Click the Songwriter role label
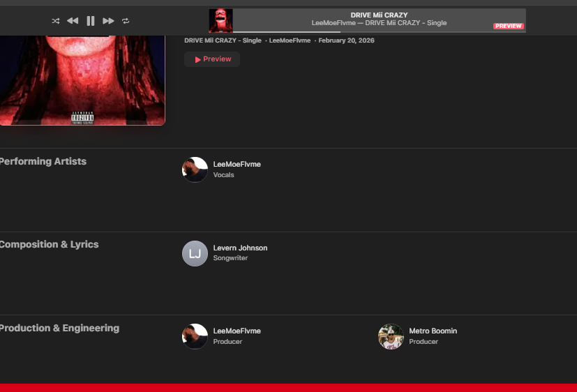The height and width of the screenshot is (392, 577). 230,258
